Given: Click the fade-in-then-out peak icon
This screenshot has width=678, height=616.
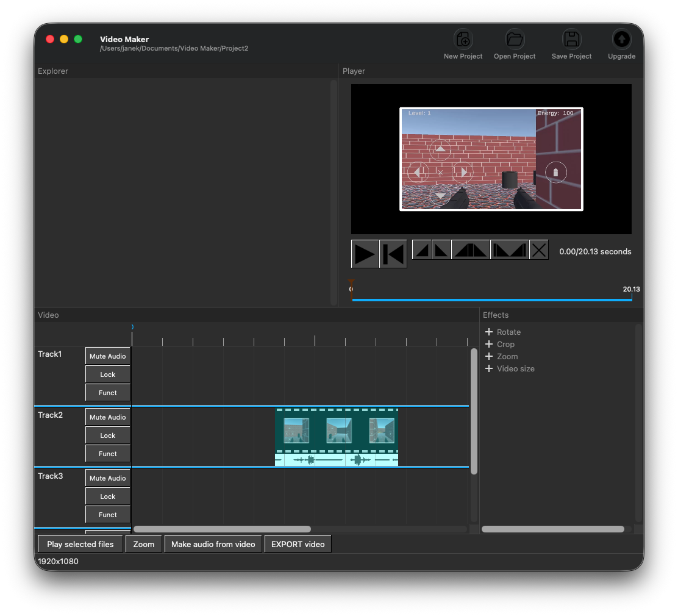Looking at the screenshot, I should tap(471, 250).
